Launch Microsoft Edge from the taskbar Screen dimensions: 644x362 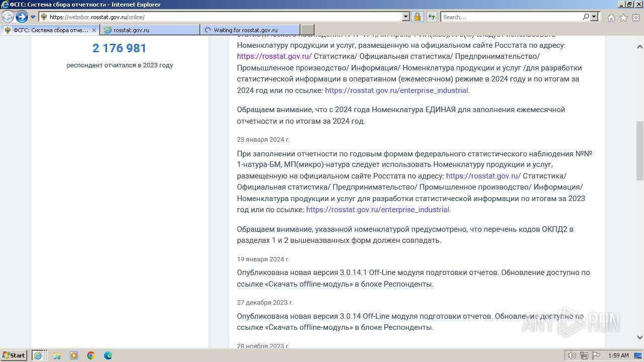(x=108, y=355)
